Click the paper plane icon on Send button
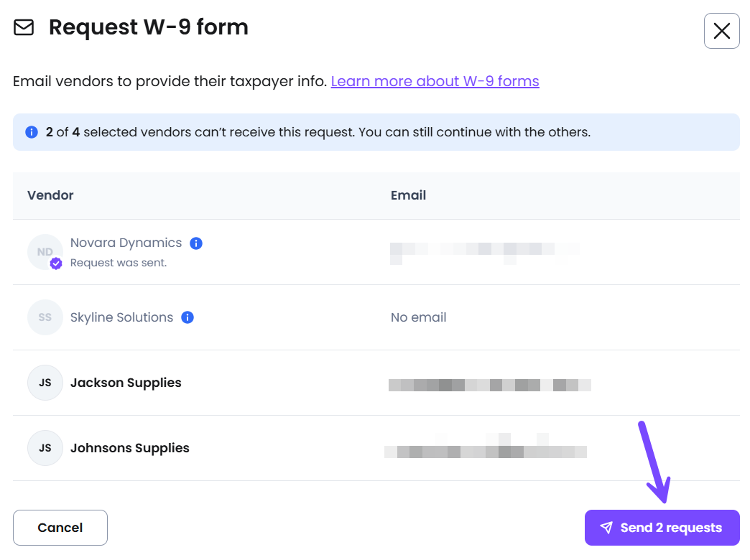 pos(606,528)
